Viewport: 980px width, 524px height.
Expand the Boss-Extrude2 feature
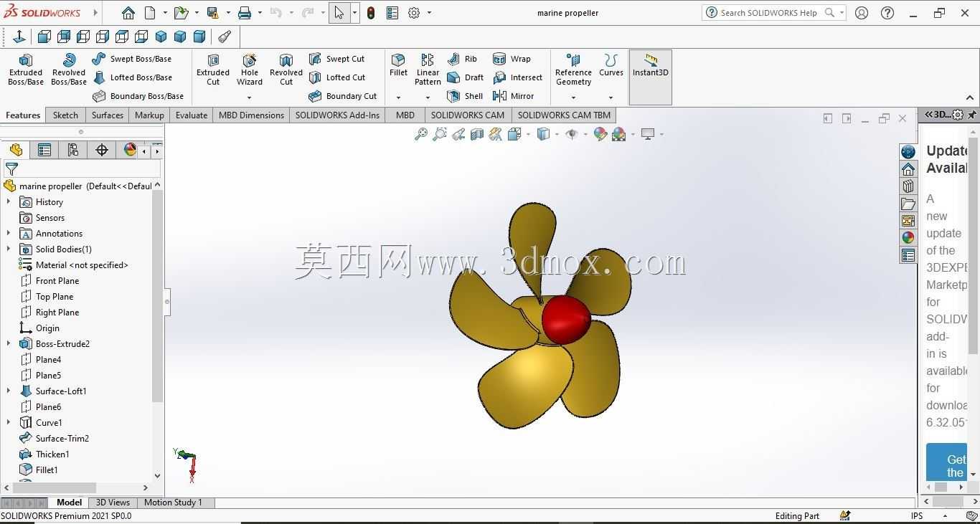(9, 344)
